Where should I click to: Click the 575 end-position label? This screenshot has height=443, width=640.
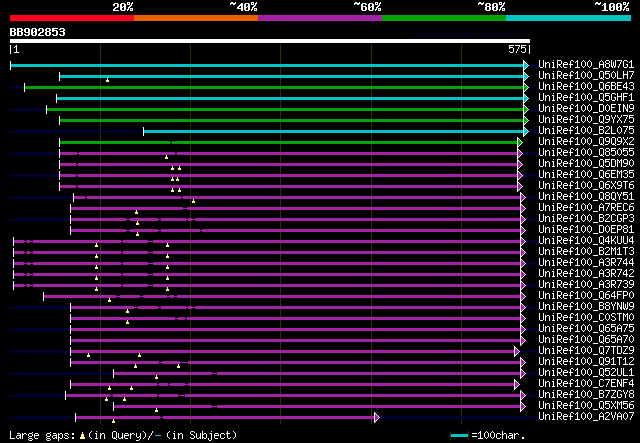point(517,49)
